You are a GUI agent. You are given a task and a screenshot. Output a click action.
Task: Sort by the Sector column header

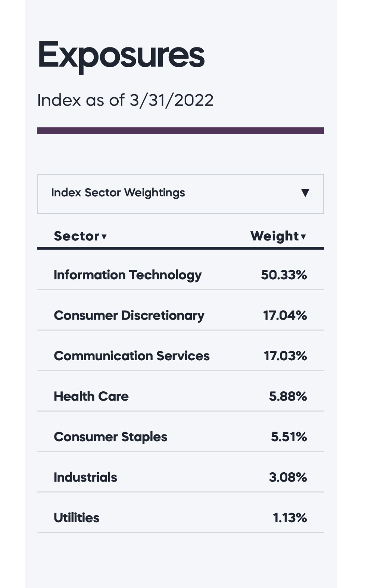click(x=77, y=236)
